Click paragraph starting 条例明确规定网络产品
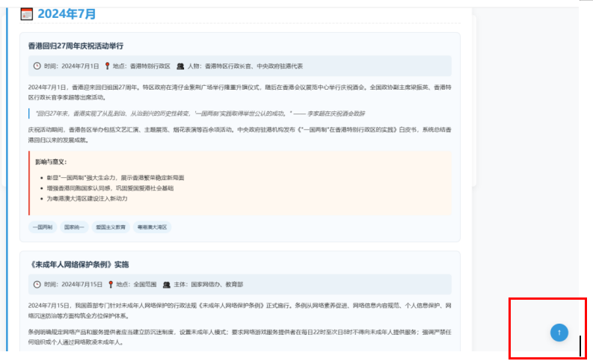The image size is (593, 364). 240,337
